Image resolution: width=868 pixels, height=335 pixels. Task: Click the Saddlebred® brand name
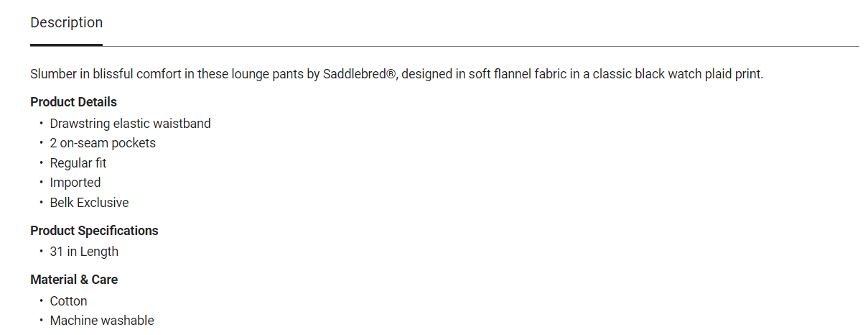pyautogui.click(x=359, y=74)
